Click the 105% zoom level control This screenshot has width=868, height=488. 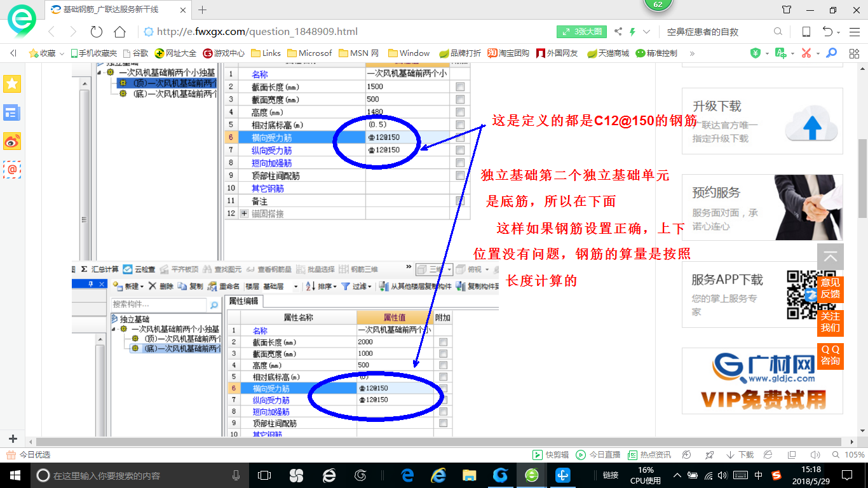click(x=848, y=455)
